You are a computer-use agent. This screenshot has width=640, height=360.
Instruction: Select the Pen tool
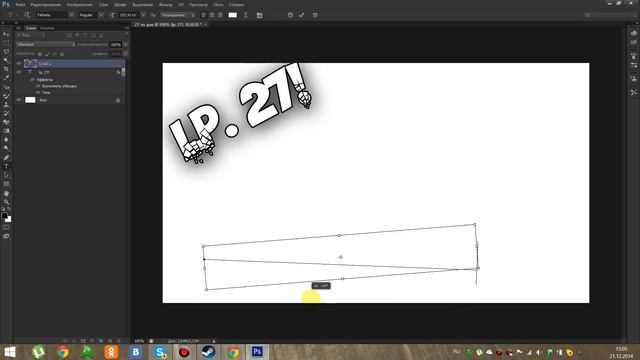pos(6,158)
